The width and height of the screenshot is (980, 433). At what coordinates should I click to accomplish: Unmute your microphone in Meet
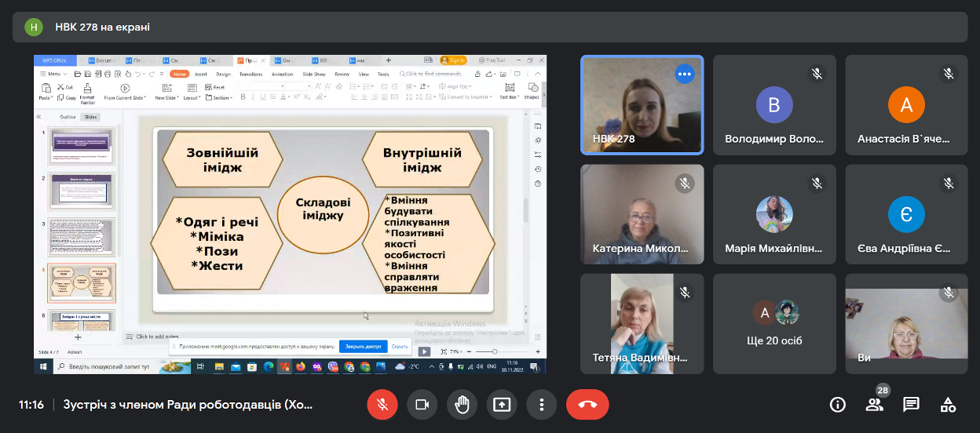[382, 404]
